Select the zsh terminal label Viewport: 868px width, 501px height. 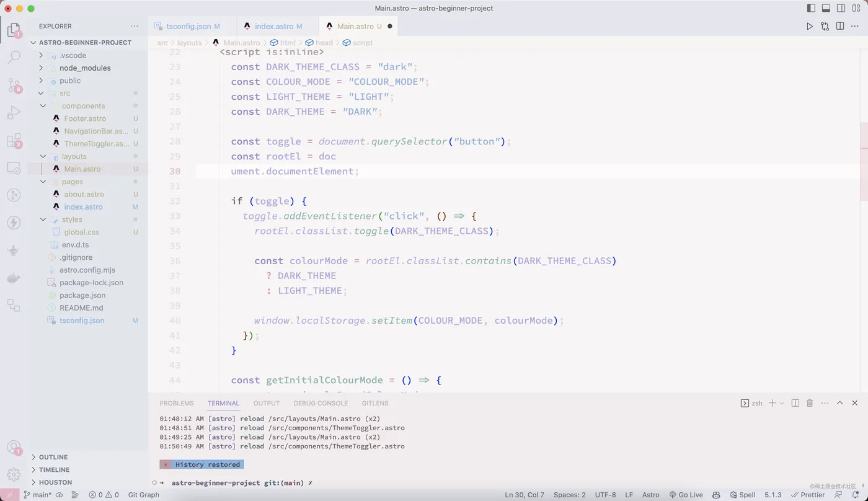point(751,403)
